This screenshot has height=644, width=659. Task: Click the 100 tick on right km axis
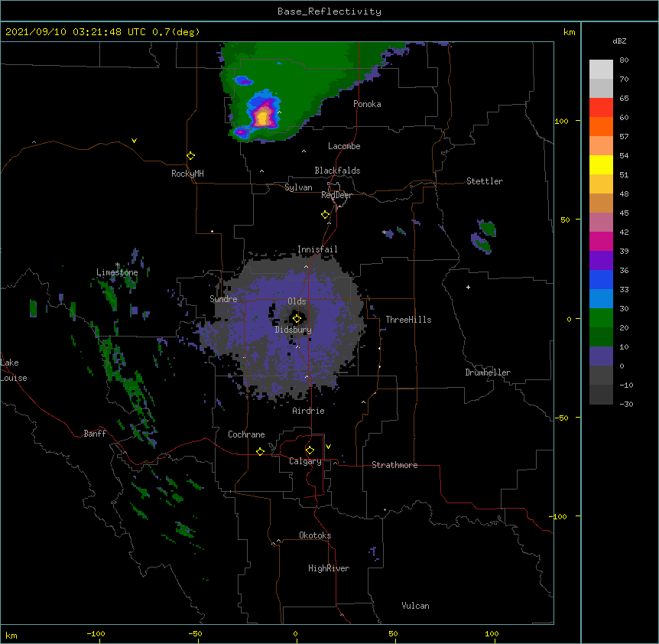tap(561, 121)
